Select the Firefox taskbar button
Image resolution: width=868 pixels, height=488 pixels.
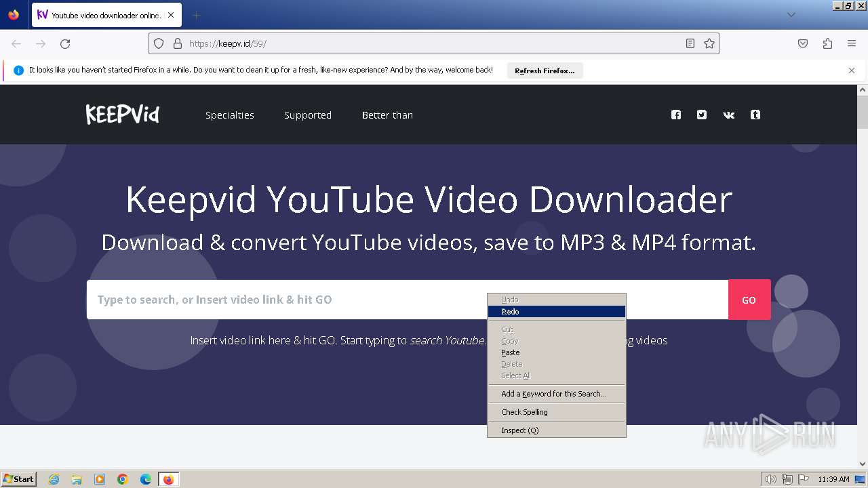[168, 479]
